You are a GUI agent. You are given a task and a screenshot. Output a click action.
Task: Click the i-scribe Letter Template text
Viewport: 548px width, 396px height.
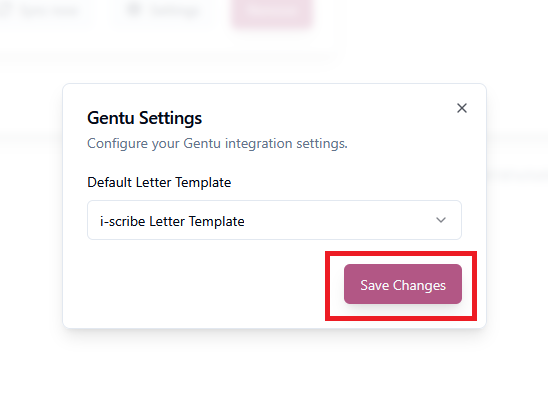[x=172, y=221]
